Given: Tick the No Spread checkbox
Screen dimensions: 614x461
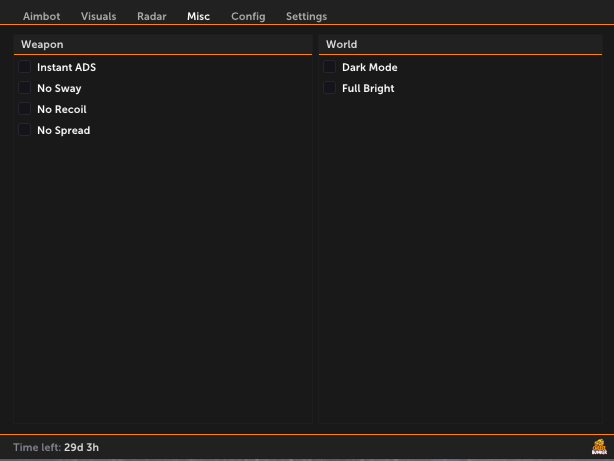Looking at the screenshot, I should click(25, 130).
